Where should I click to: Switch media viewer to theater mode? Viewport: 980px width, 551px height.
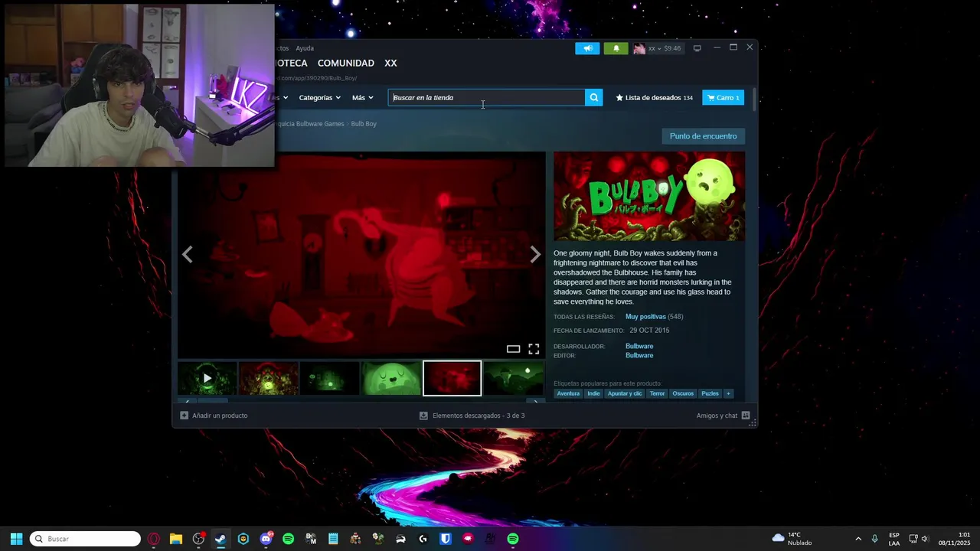click(513, 349)
